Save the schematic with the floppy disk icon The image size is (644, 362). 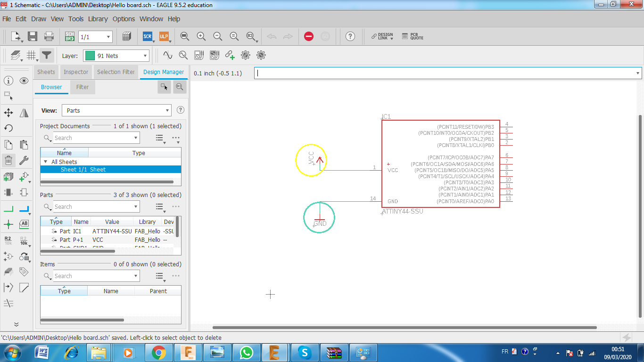33,36
